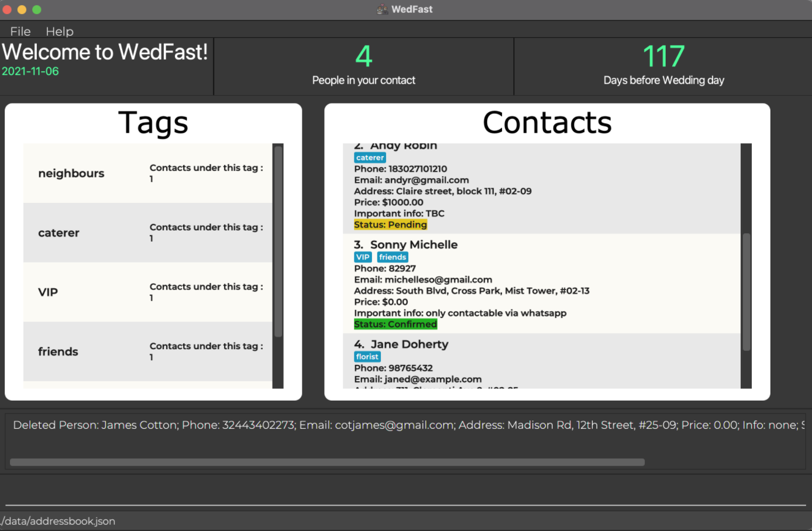Open the Help menu

[x=60, y=32]
